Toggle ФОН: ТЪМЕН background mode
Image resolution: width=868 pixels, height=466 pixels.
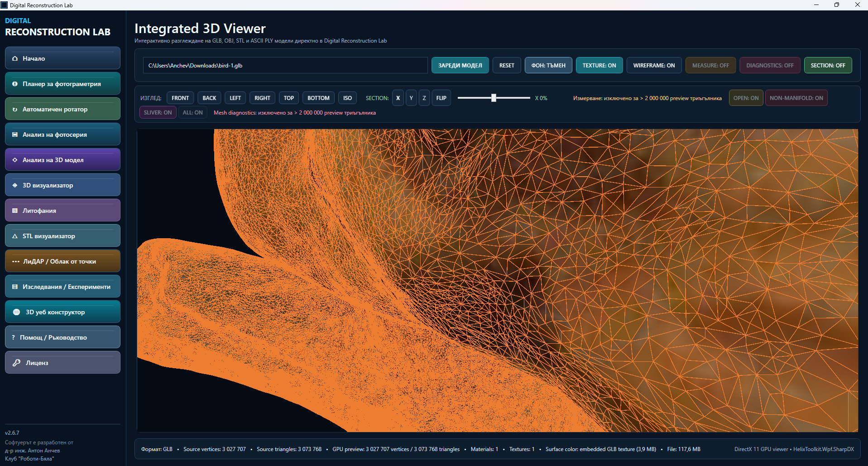[x=548, y=65]
